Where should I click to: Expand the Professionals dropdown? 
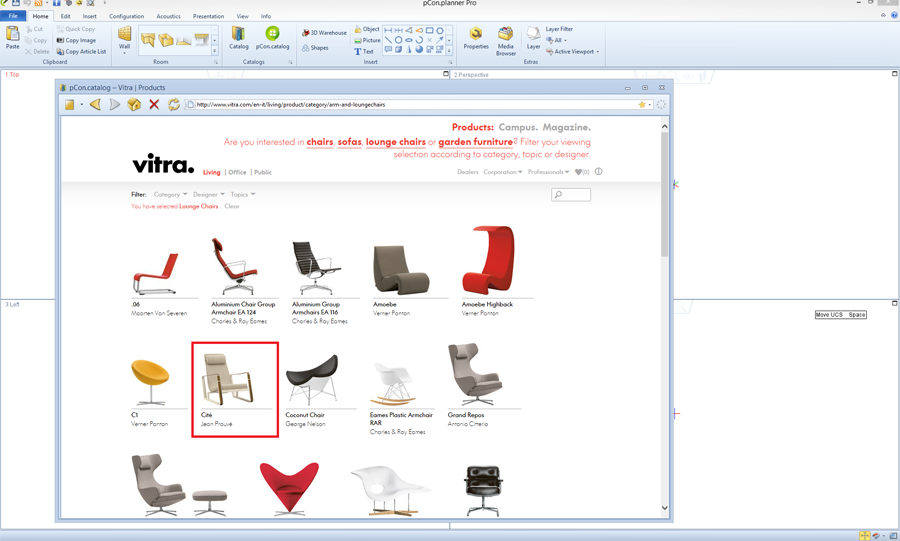click(x=549, y=172)
